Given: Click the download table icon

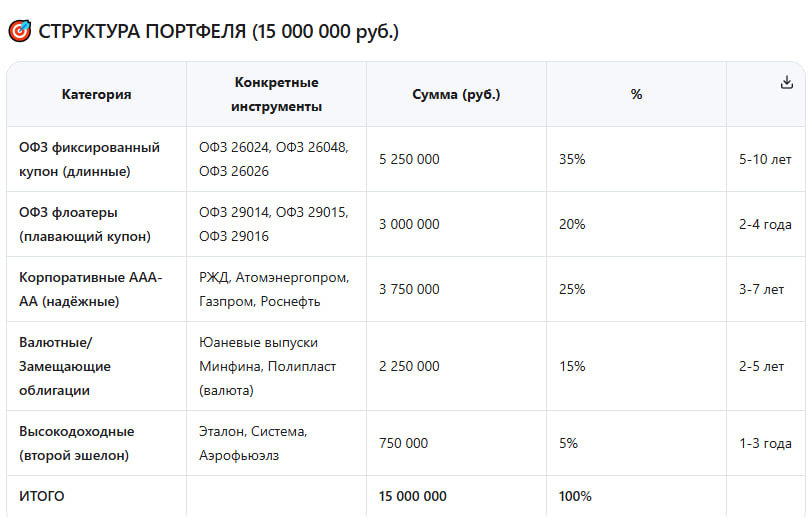Looking at the screenshot, I should pyautogui.click(x=786, y=83).
